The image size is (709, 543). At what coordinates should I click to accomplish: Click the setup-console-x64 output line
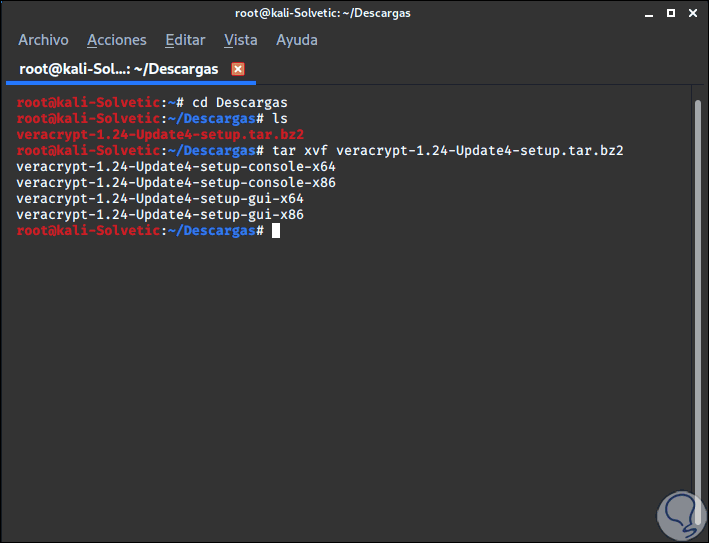[176, 166]
